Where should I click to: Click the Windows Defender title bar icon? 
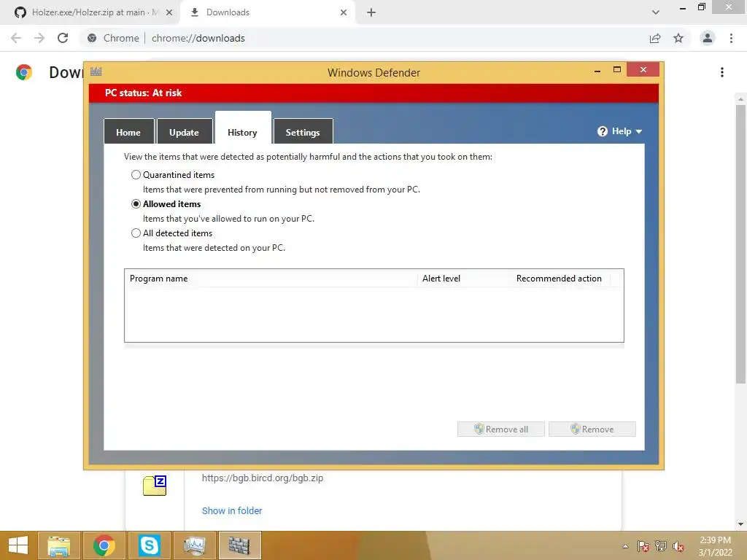pyautogui.click(x=96, y=72)
